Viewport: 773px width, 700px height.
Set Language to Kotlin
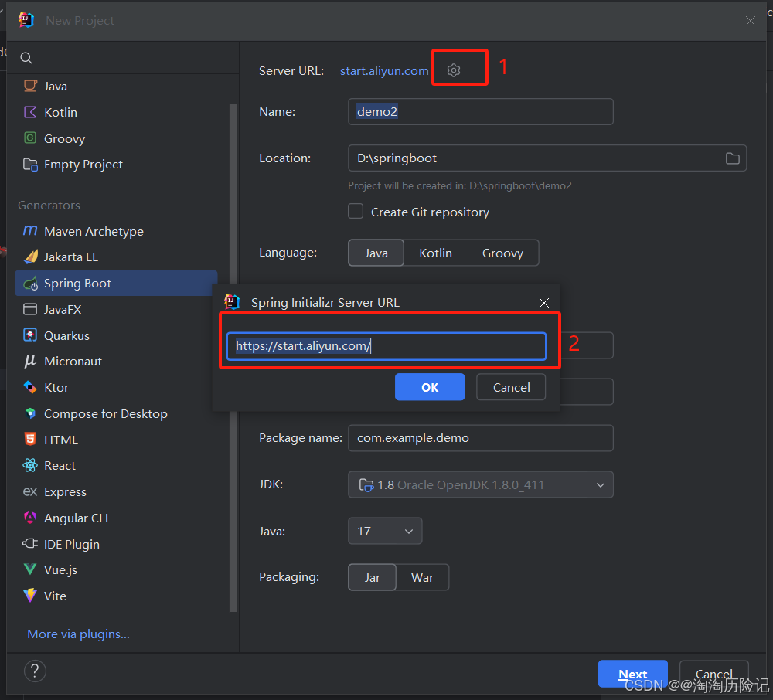click(435, 253)
